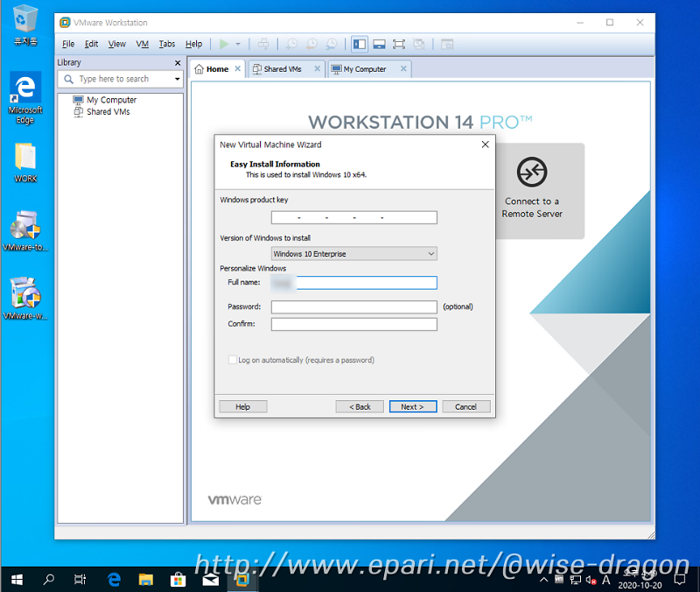Click the Revert Snapshot toolbar icon

[x=311, y=44]
